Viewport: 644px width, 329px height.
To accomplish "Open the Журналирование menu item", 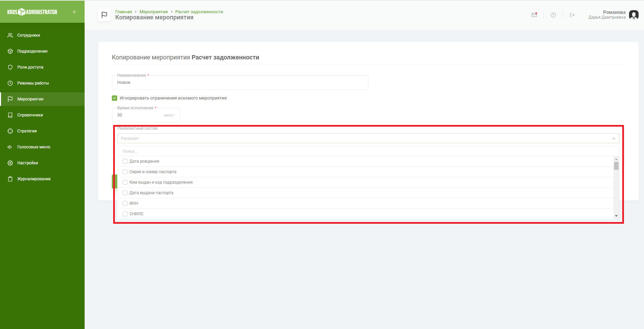I will 42,179.
